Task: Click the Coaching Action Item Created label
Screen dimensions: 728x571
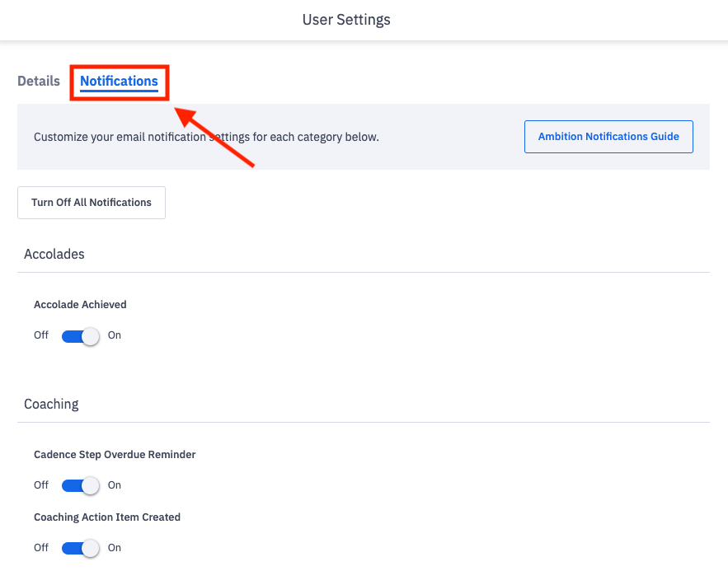Action: point(107,517)
